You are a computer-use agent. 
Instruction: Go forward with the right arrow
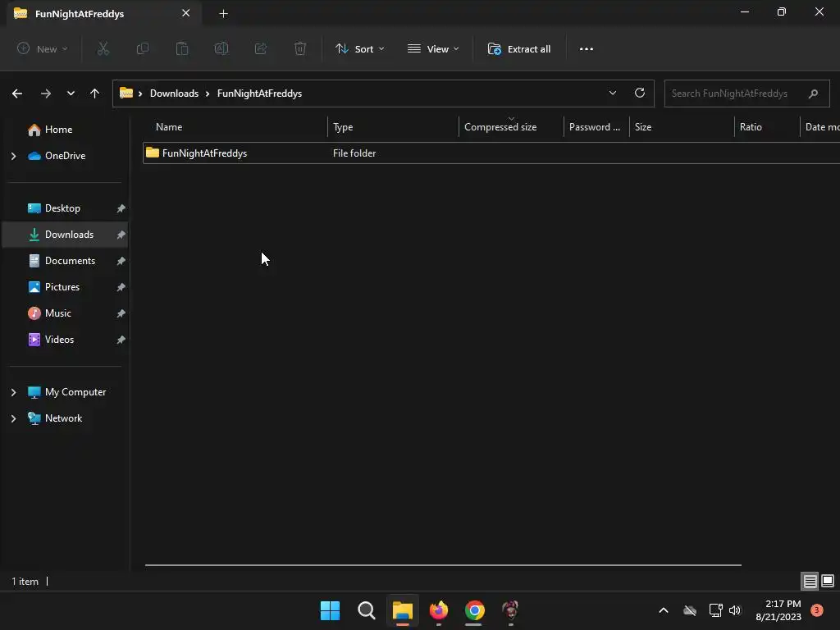click(46, 94)
